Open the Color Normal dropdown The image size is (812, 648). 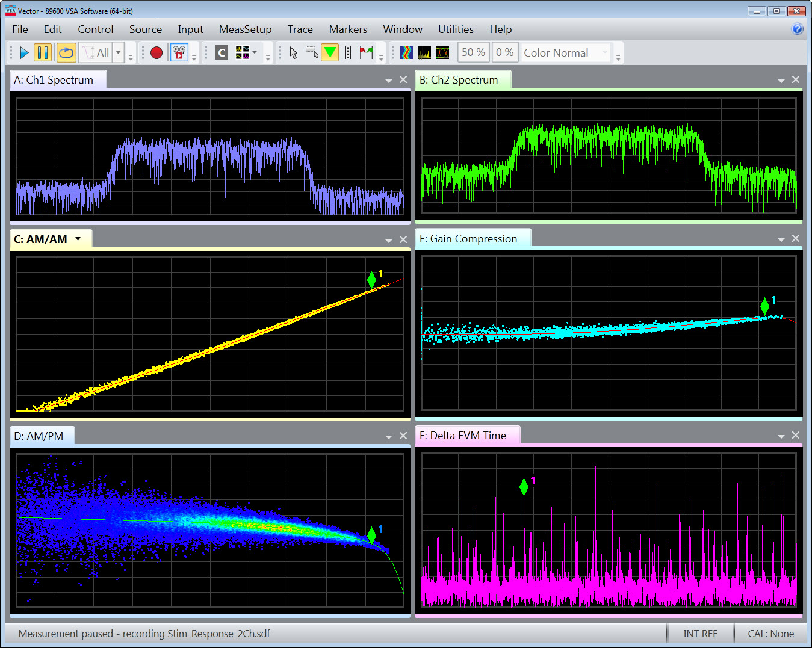tap(565, 52)
